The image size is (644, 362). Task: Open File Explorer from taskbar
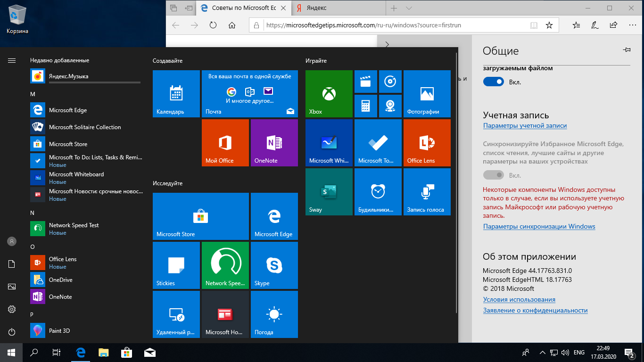pos(104,353)
